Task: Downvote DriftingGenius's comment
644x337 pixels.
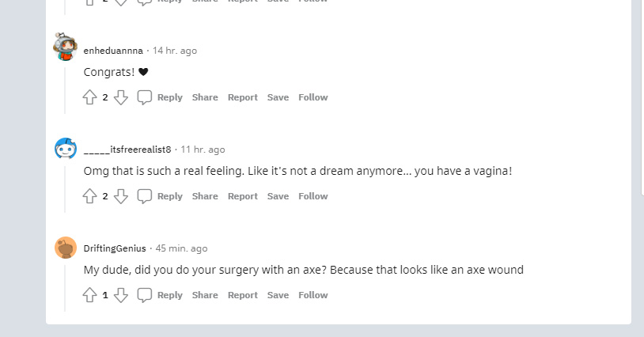Action: click(121, 295)
